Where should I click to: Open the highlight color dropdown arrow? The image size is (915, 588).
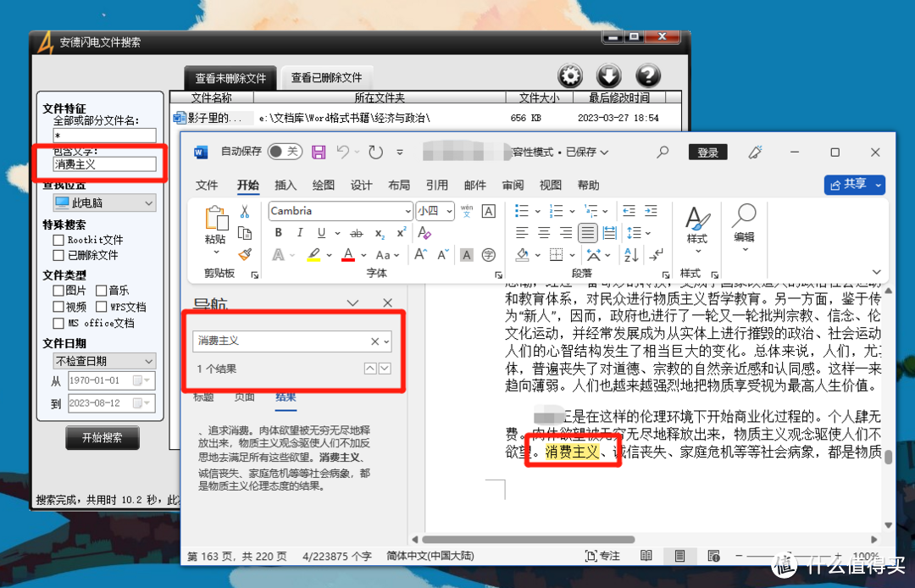point(329,255)
